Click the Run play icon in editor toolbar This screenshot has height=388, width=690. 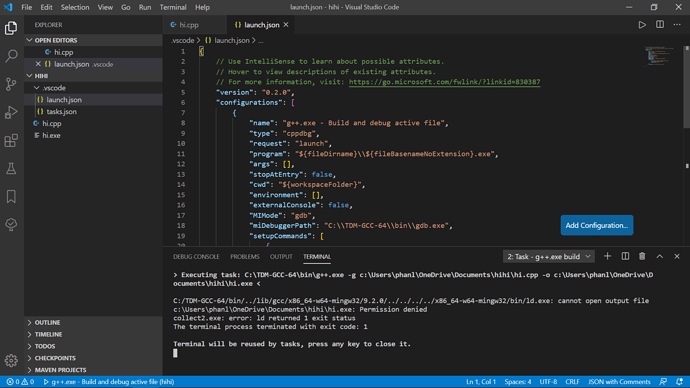point(642,25)
